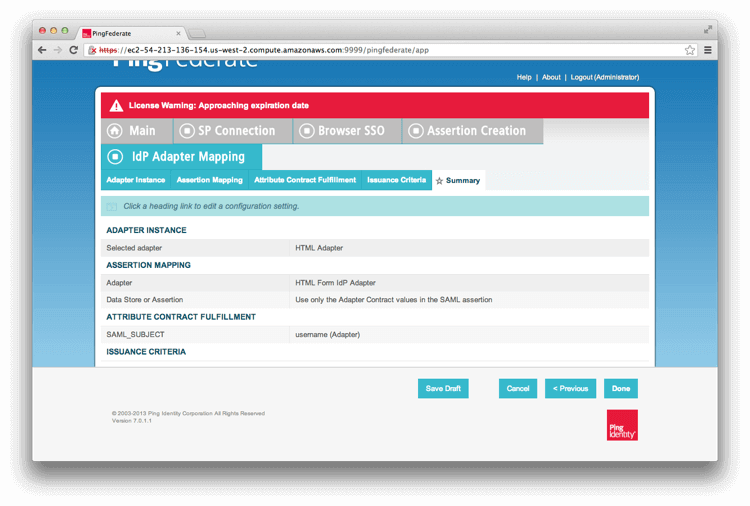Image resolution: width=750 pixels, height=506 pixels.
Task: Open the Chrome hamburger menu
Action: [x=708, y=50]
